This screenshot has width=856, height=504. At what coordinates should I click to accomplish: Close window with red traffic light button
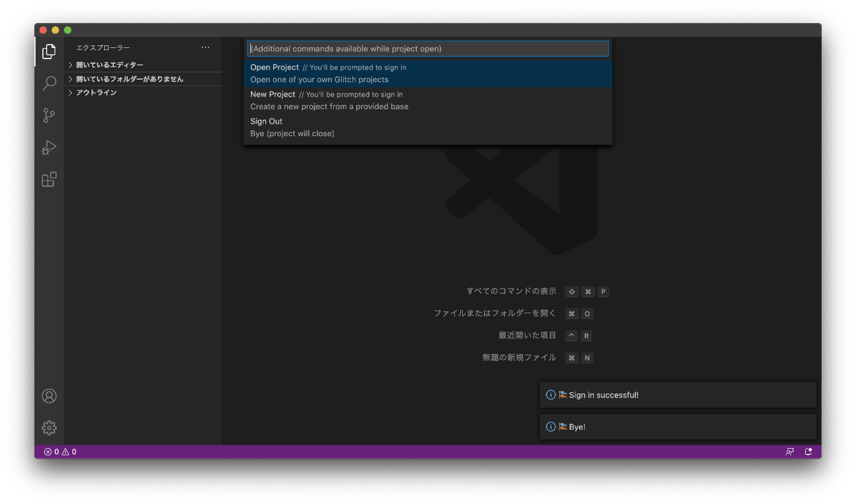click(x=43, y=30)
